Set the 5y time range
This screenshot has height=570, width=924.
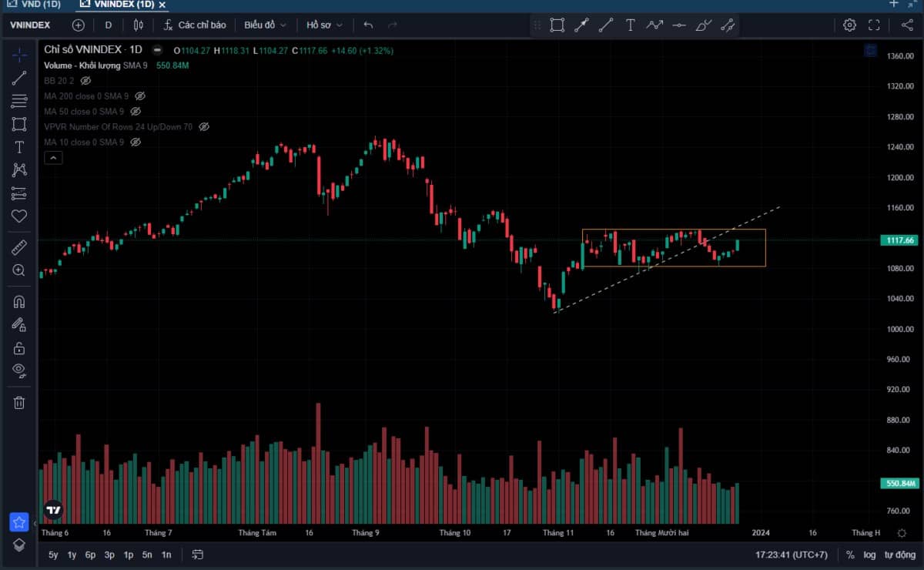pos(53,555)
